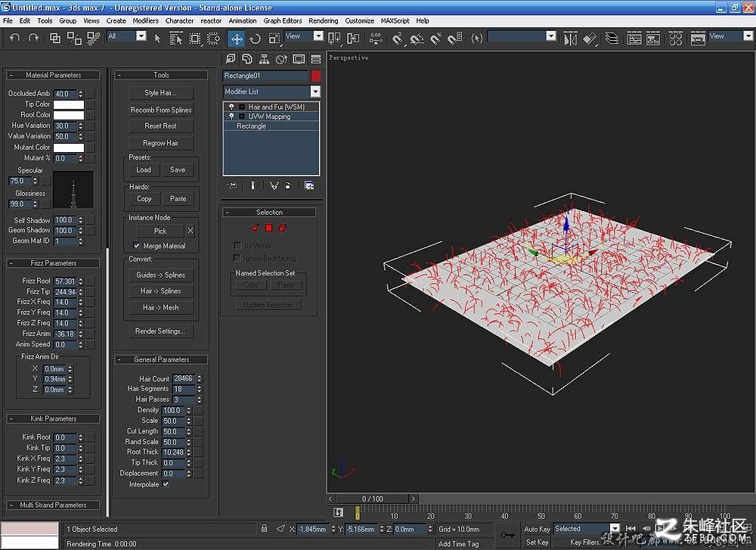
Task: Click the time slider showing 0 / 100
Action: click(372, 499)
